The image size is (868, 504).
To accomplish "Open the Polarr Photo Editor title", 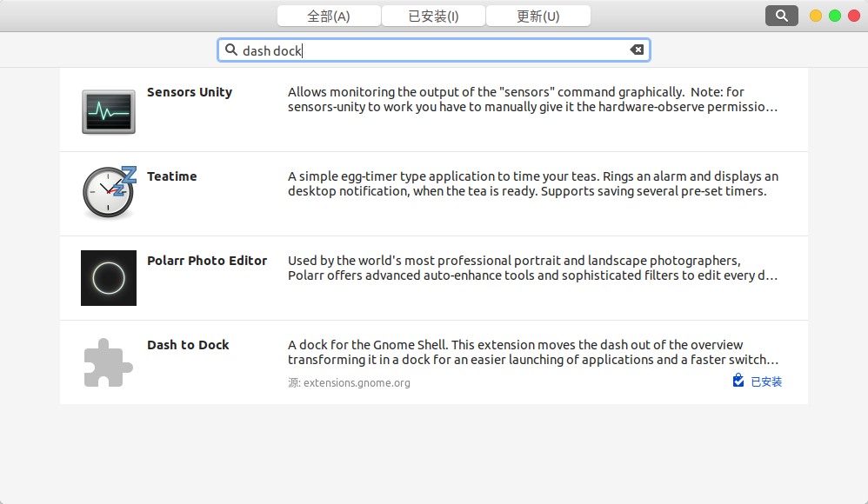I will 207,261.
